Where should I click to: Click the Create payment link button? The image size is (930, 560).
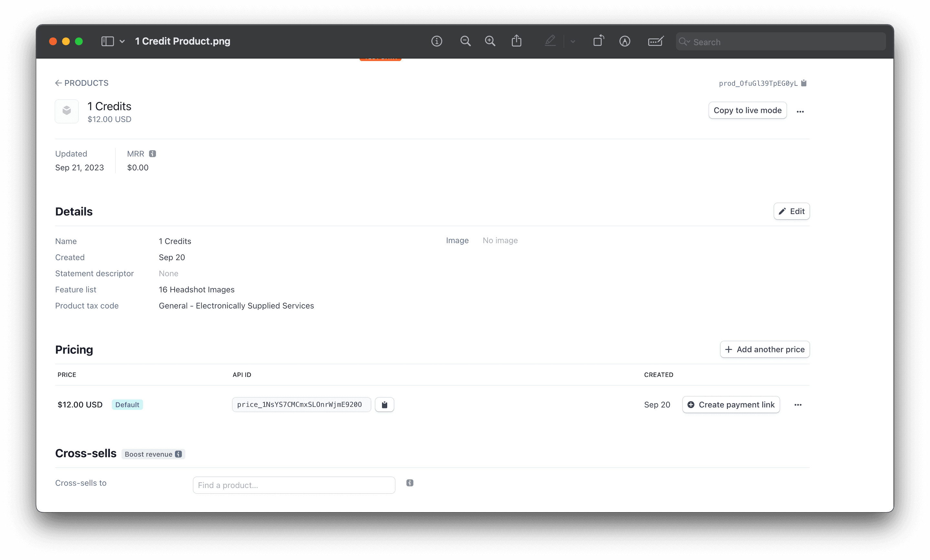pos(731,405)
